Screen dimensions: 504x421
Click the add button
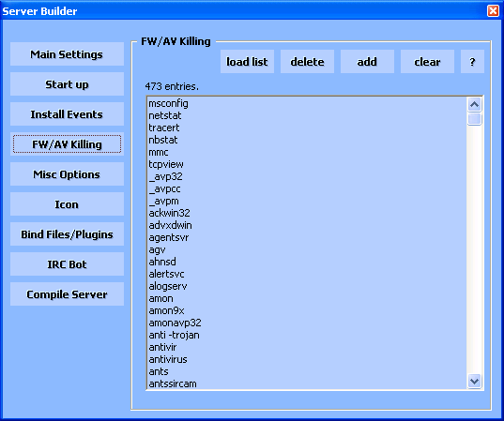(x=367, y=61)
